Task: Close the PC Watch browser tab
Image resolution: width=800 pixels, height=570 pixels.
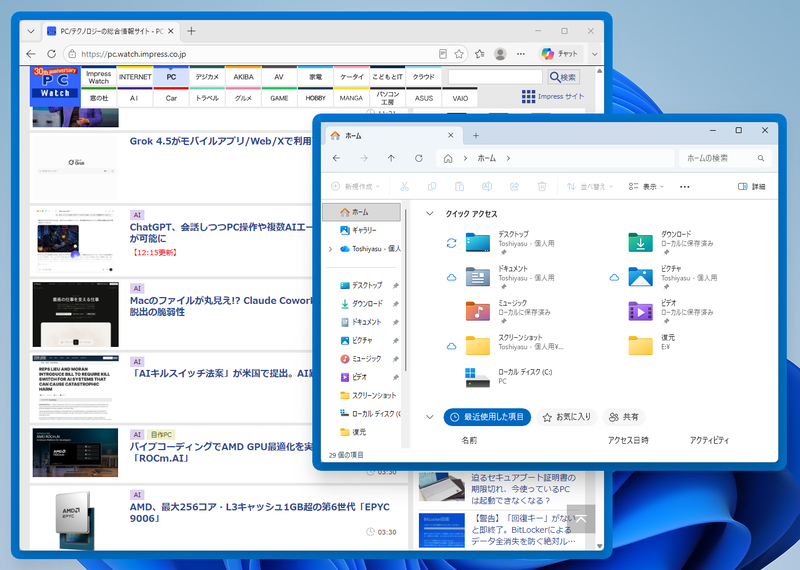Action: (x=170, y=31)
